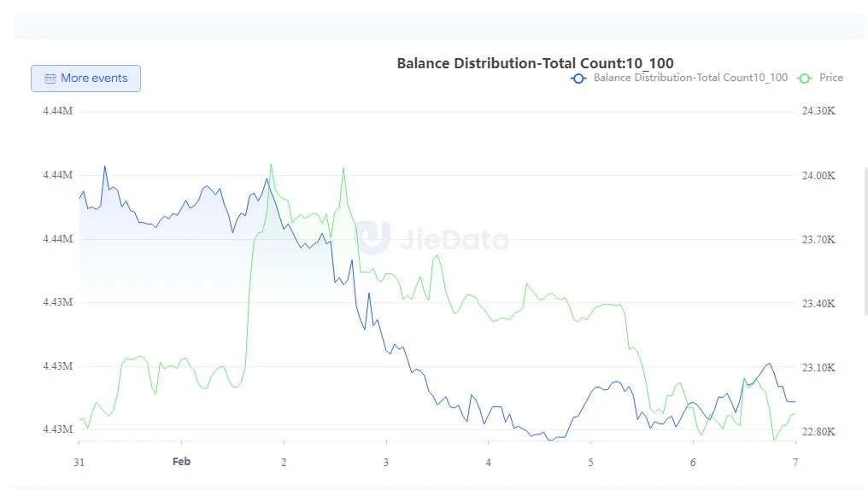868x490 pixels.
Task: Open the More events button
Action: pyautogui.click(x=85, y=79)
